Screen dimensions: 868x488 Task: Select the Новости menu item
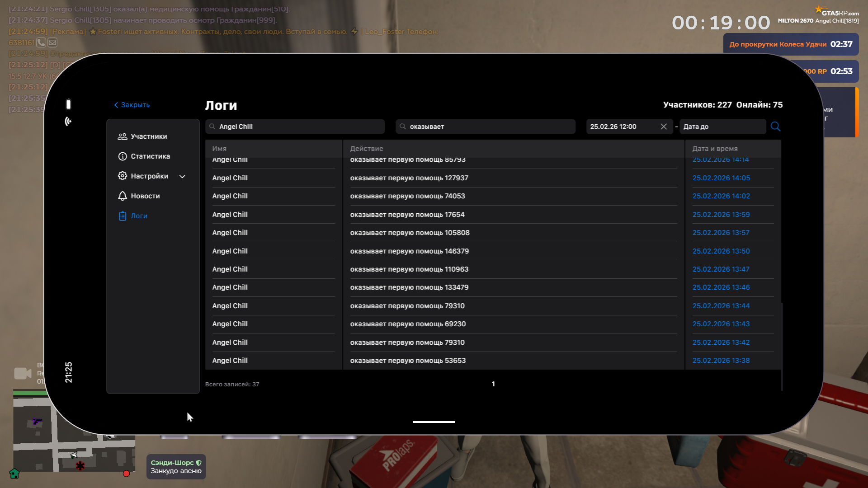[145, 196]
